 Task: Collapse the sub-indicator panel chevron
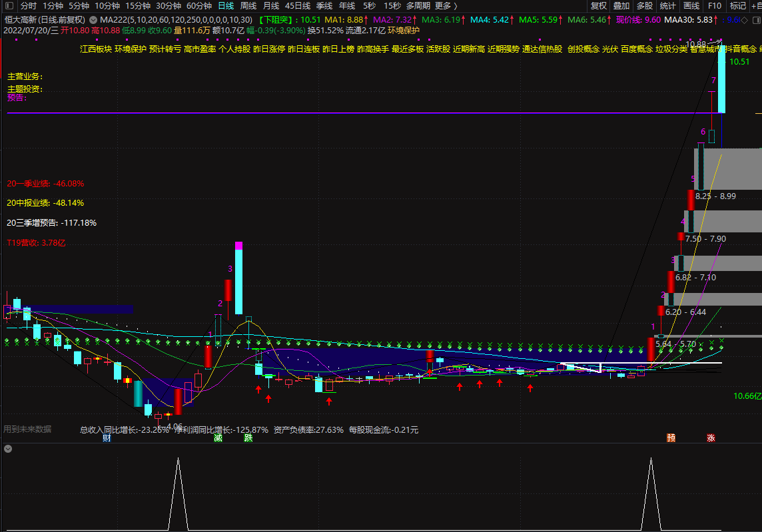click(x=8, y=448)
